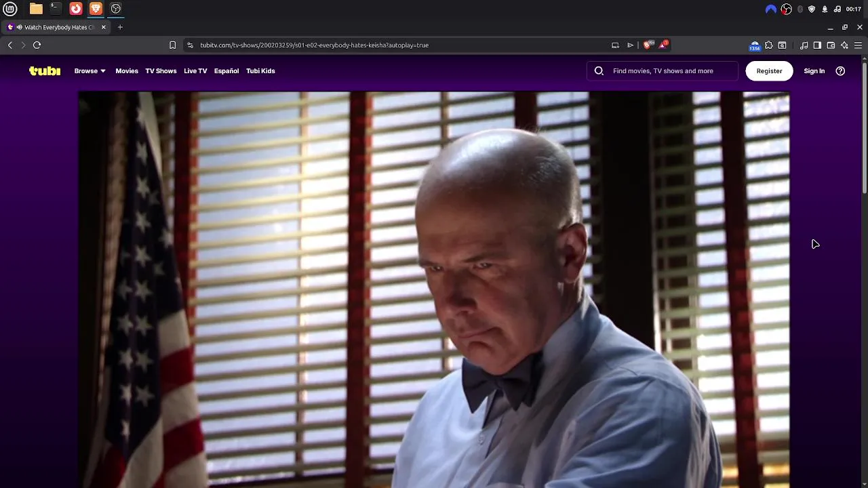Focus the 'Find movies, TV shows' search field

663,70
